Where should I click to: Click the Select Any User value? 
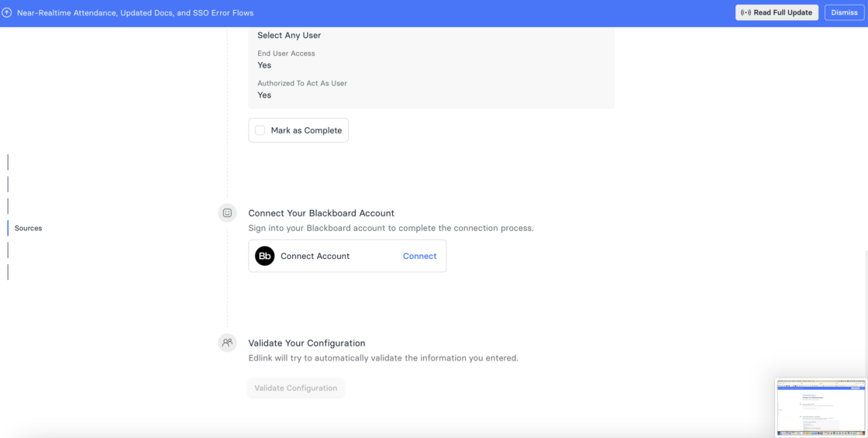289,36
